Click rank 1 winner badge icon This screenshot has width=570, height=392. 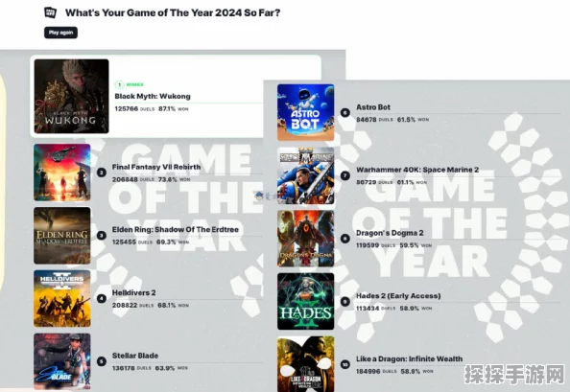click(x=119, y=84)
